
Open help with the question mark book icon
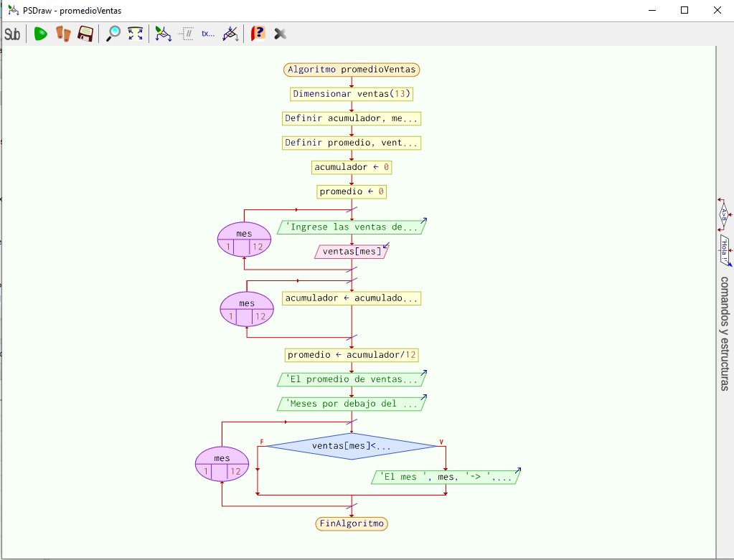[x=258, y=34]
